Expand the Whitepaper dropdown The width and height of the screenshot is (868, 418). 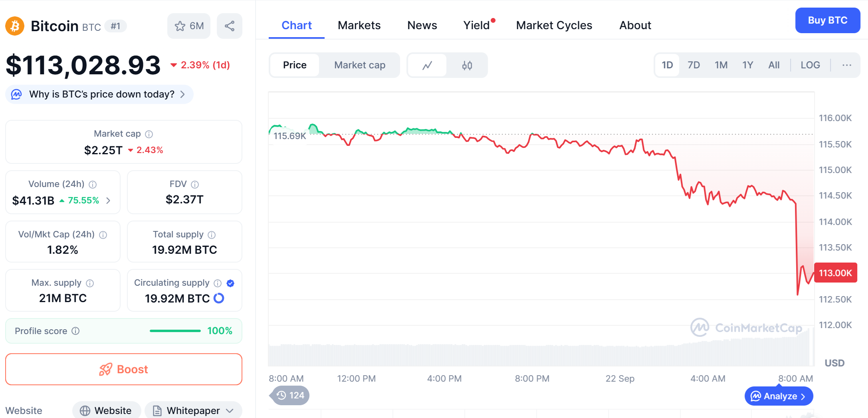click(x=230, y=411)
